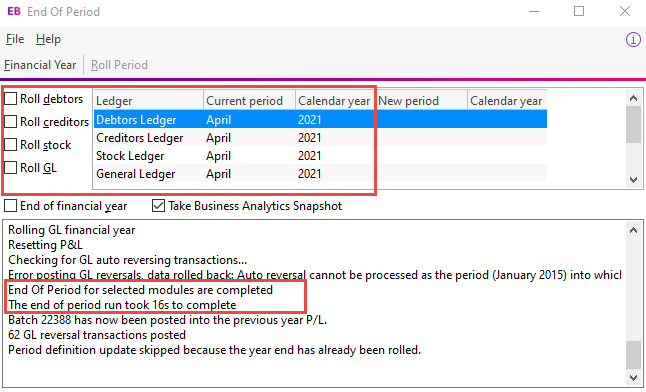
Task: Select the General Ledger row
Action: 321,174
